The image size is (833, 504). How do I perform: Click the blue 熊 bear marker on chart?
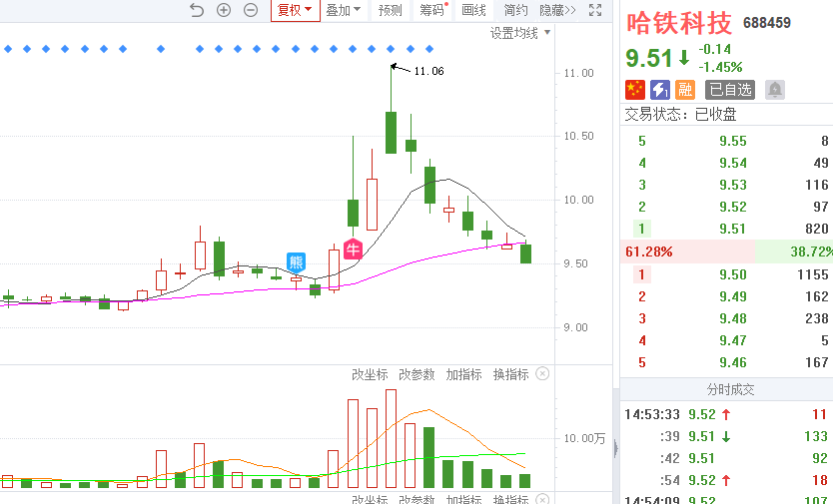[297, 262]
